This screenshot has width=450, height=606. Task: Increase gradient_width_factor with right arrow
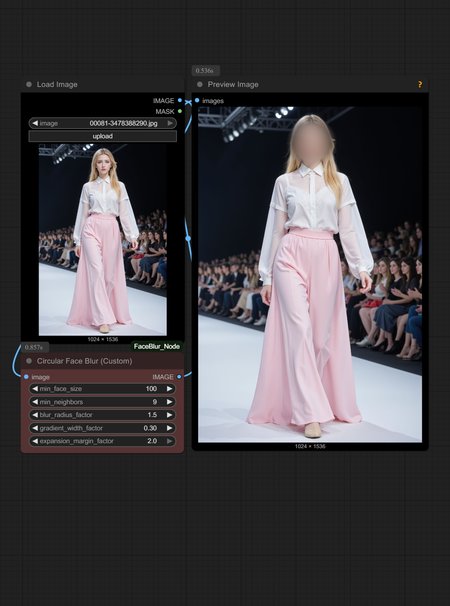[169, 428]
